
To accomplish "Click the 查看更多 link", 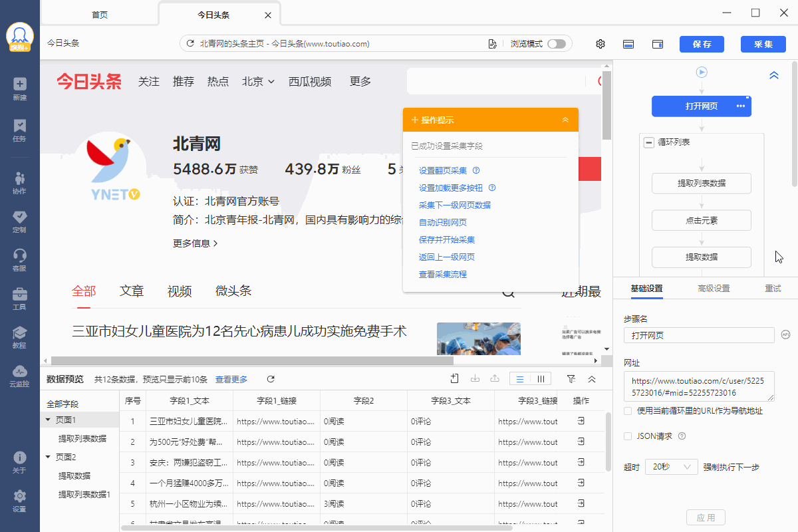I will [231, 379].
